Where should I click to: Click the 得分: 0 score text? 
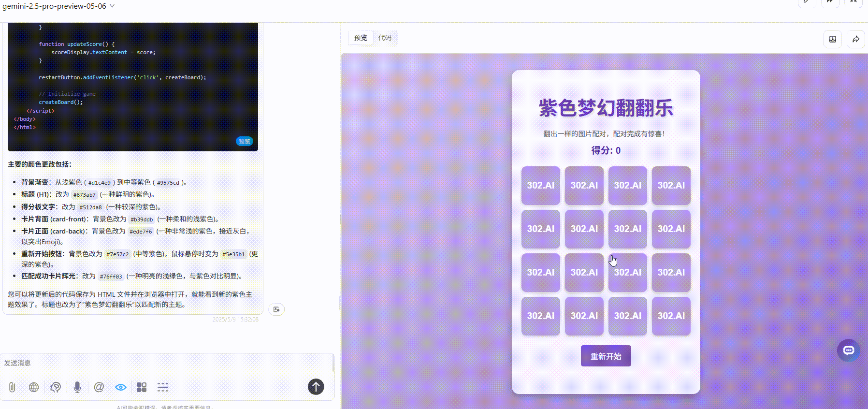[606, 150]
